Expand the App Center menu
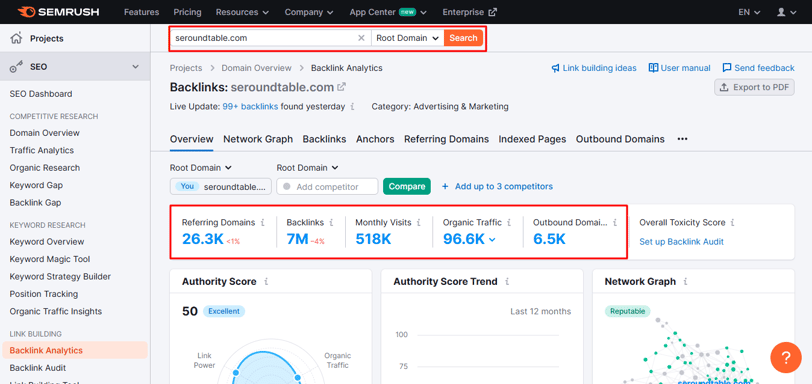Screen dimensions: 812x384 (388, 12)
